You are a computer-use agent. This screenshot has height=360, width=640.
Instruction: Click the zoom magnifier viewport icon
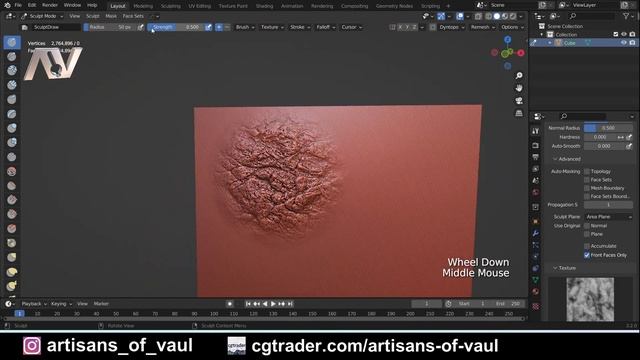click(519, 76)
